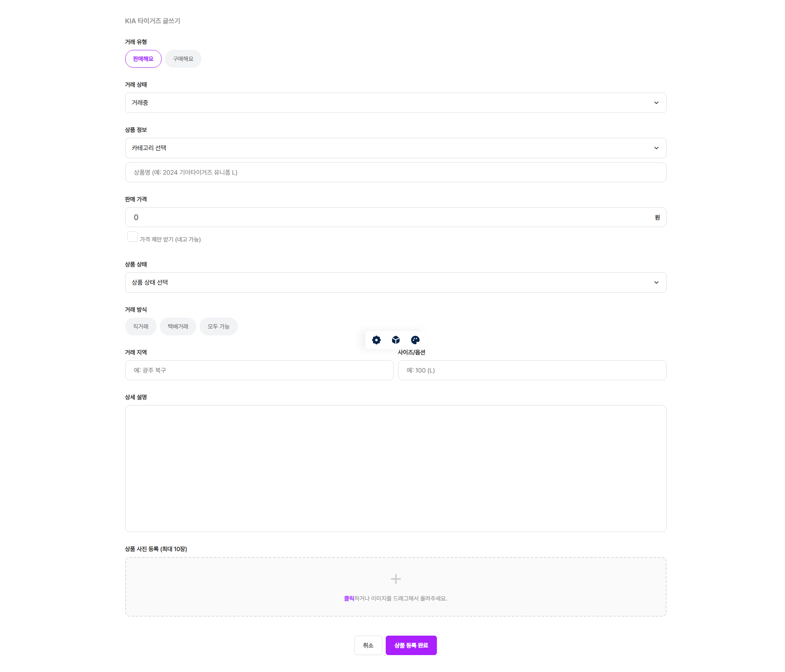This screenshot has width=785, height=672.
Task: Click the 3D cube icon in floating toolbar
Action: [x=395, y=340]
